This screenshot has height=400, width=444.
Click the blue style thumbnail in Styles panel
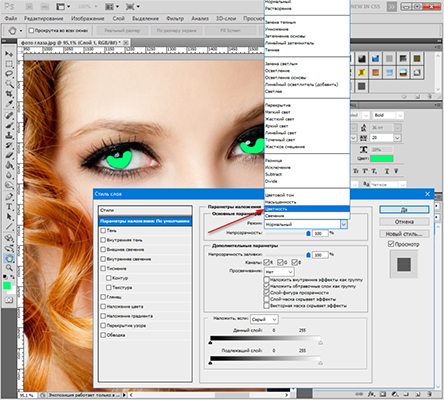coord(375,59)
